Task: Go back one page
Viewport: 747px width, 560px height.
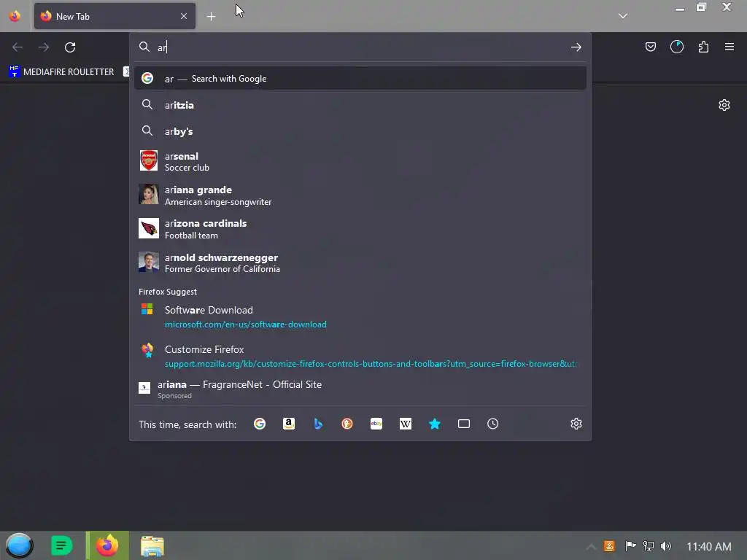Action: click(18, 47)
